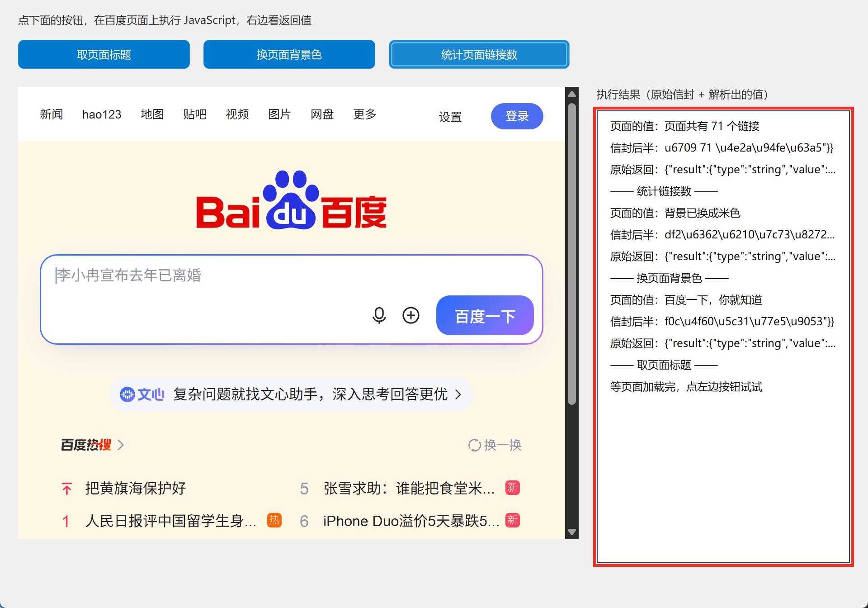Click the line 等页面加载完，点左边按钮试试
The image size is (868, 608).
[686, 387]
